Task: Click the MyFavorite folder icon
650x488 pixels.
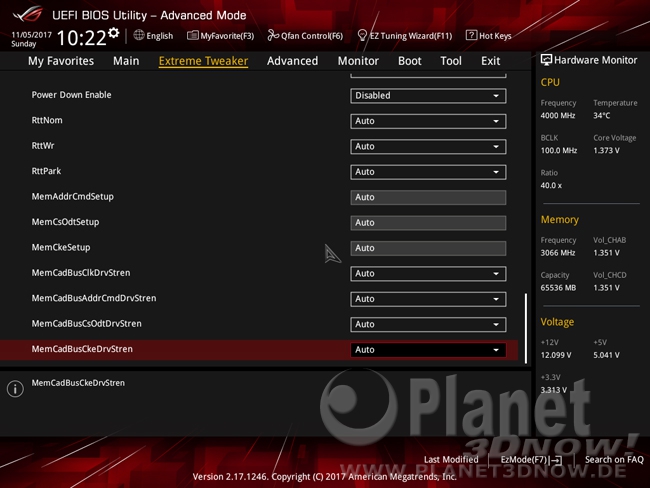Action: click(x=192, y=36)
